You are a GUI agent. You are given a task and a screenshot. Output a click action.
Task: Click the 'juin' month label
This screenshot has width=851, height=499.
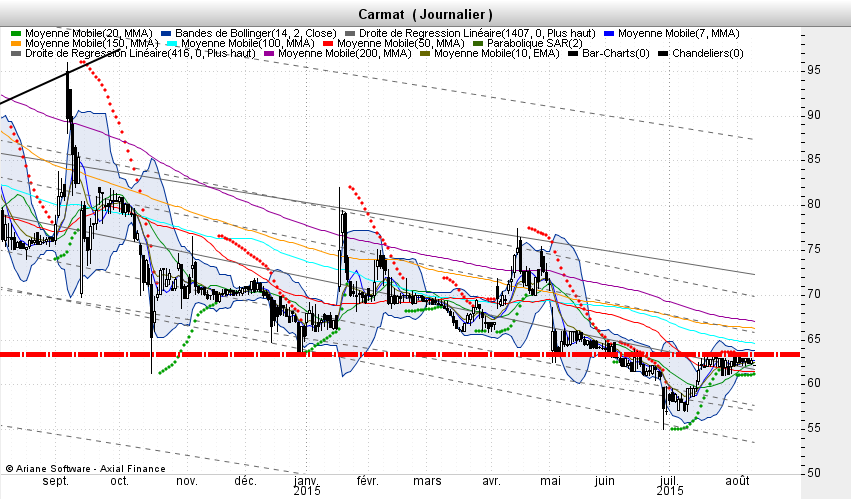[605, 482]
